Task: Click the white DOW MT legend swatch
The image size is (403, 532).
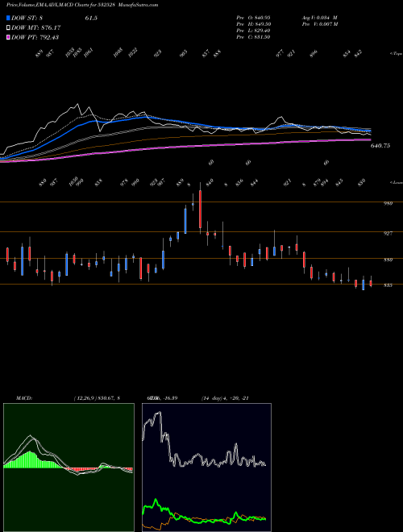Action: (9, 27)
